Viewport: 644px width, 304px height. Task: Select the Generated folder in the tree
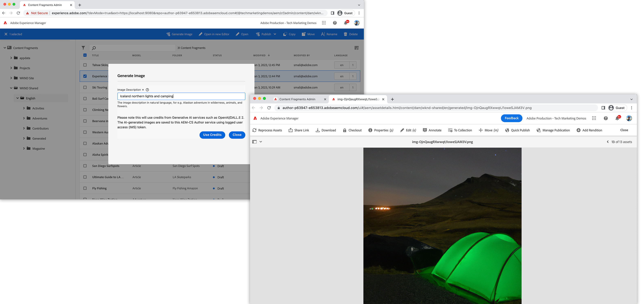(39, 139)
